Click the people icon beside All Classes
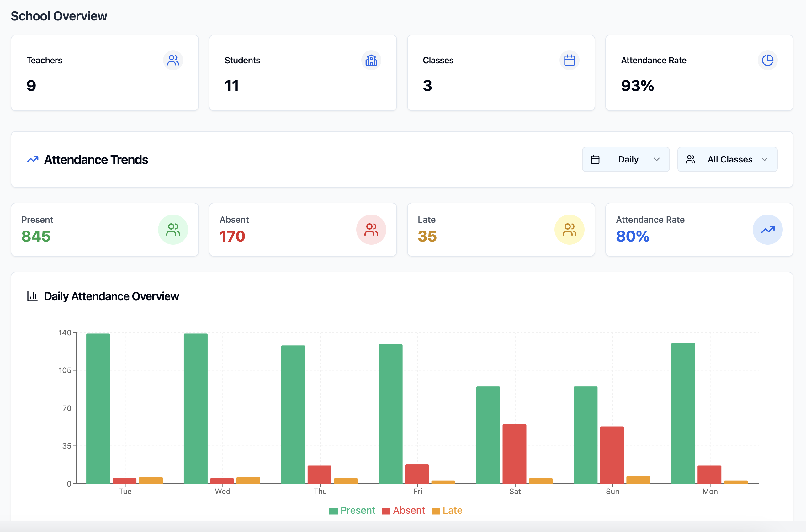The image size is (806, 532). (x=691, y=159)
